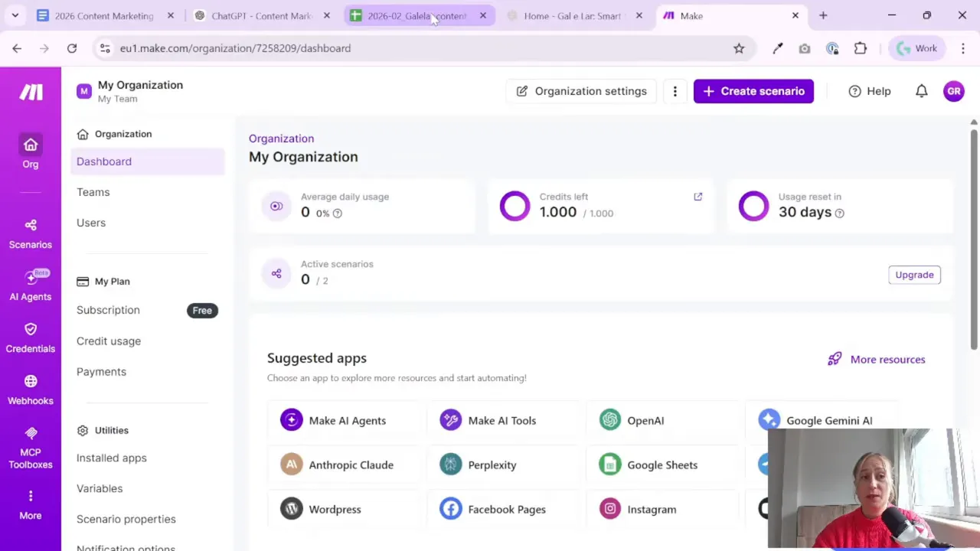Viewport: 980px width, 551px height.
Task: Switch to the 2026-02 Galela content tab
Action: point(418,15)
